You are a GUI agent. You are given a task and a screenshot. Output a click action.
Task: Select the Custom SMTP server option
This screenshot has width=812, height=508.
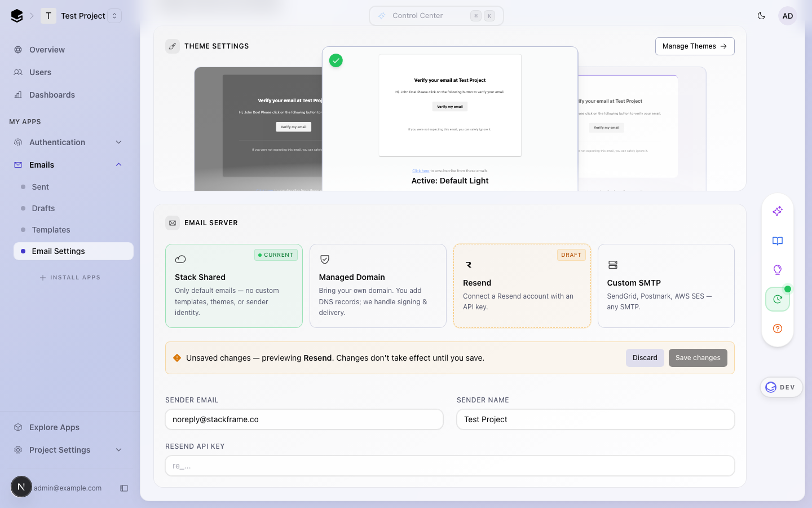[666, 286]
